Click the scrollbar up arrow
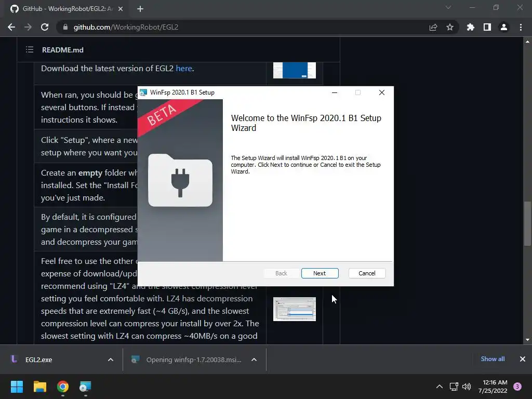 coord(527,42)
